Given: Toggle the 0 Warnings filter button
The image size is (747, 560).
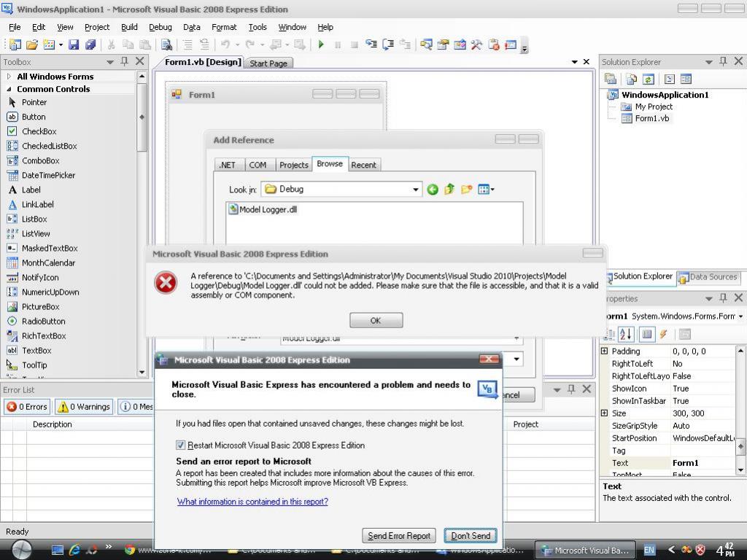Looking at the screenshot, I should tap(84, 407).
